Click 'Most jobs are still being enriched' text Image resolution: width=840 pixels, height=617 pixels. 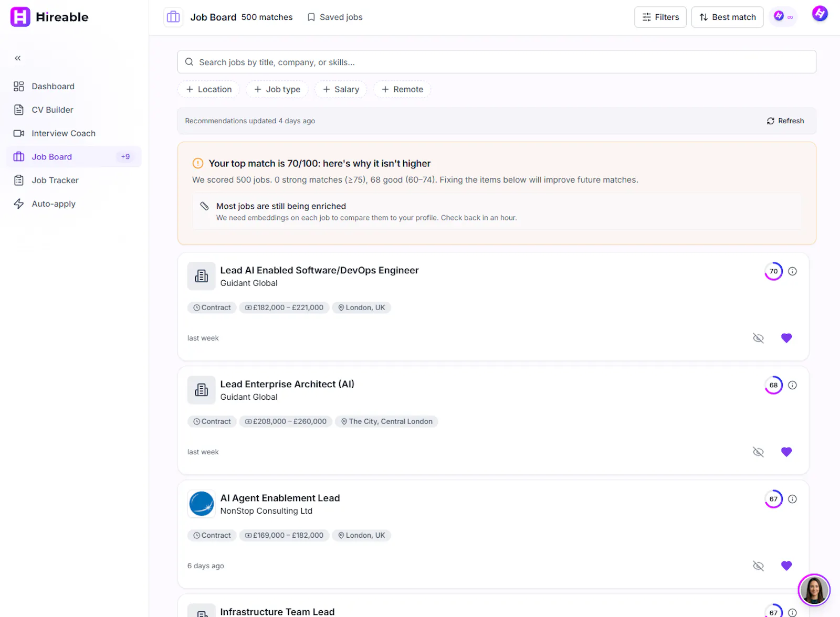point(281,206)
